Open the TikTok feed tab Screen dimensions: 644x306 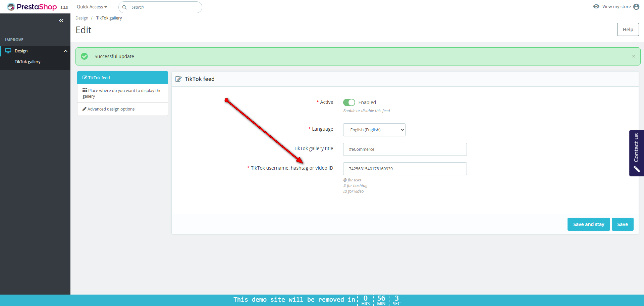pyautogui.click(x=122, y=78)
